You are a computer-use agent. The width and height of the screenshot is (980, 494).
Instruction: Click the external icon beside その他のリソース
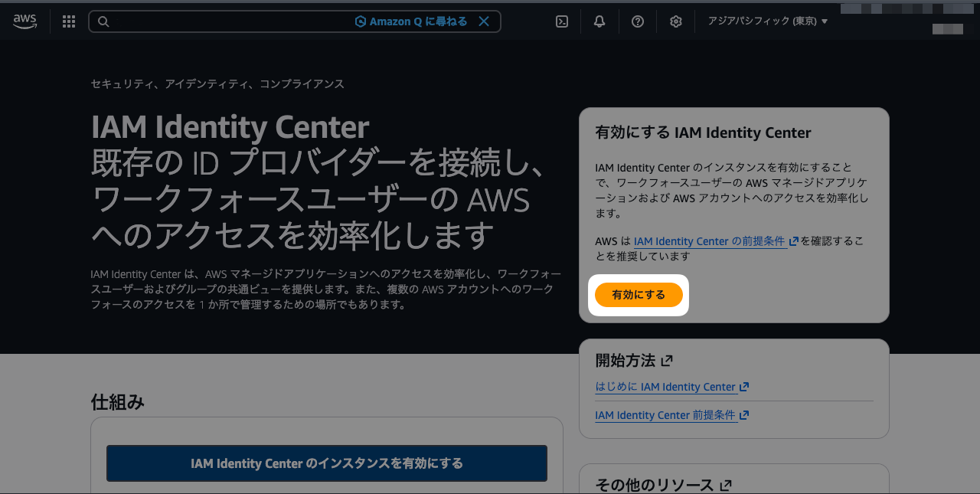726,485
